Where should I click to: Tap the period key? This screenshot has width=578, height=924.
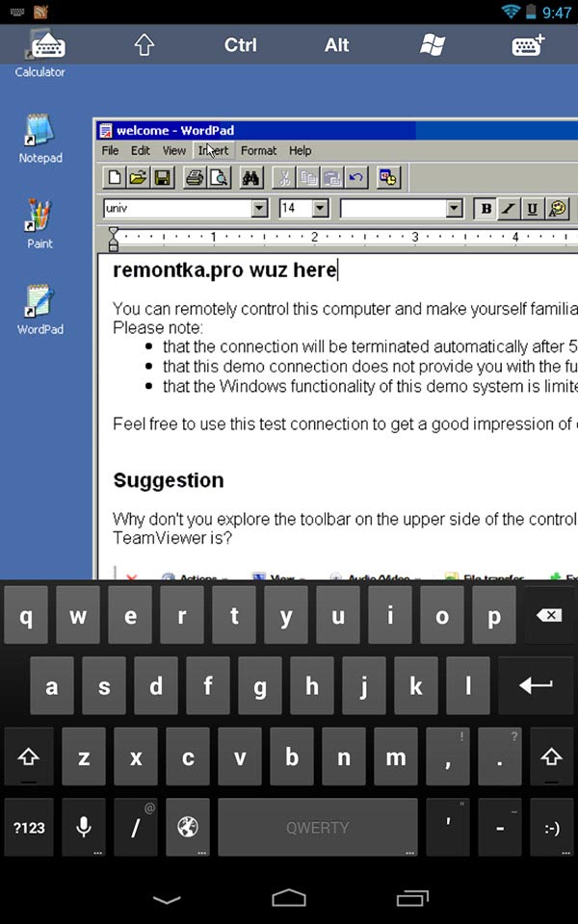[500, 757]
